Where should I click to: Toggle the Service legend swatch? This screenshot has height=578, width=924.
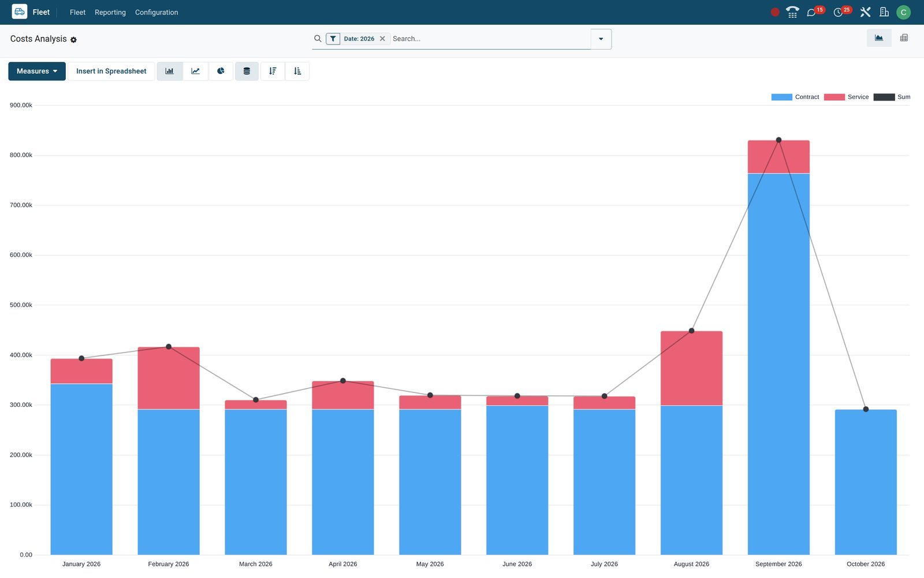pos(834,97)
